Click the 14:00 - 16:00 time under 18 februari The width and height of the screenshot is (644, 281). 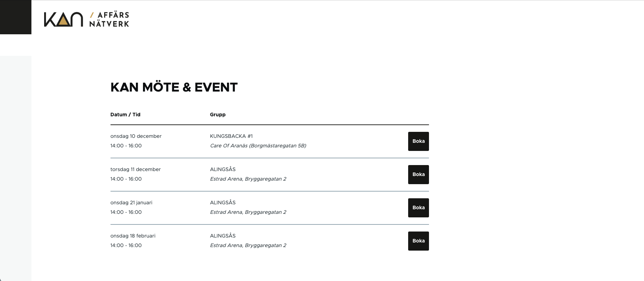tap(126, 245)
